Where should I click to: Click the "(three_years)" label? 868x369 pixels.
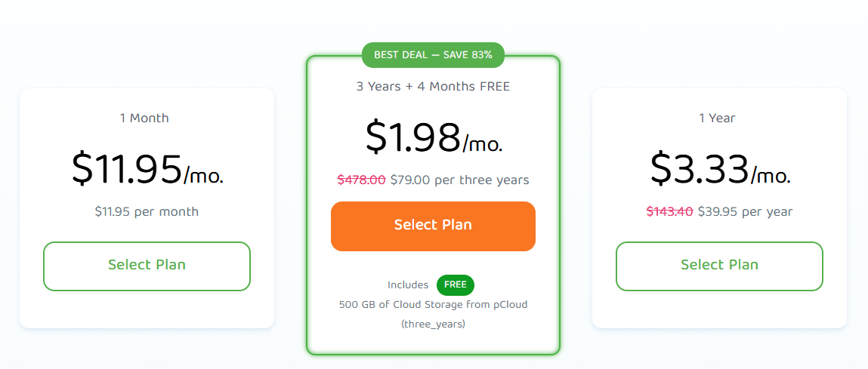pos(433,324)
